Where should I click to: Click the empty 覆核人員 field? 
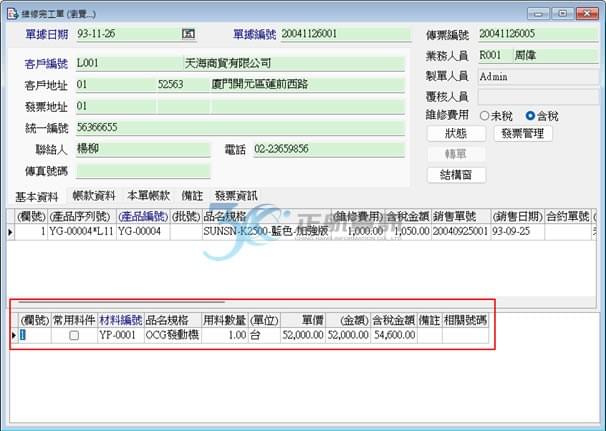[538, 97]
